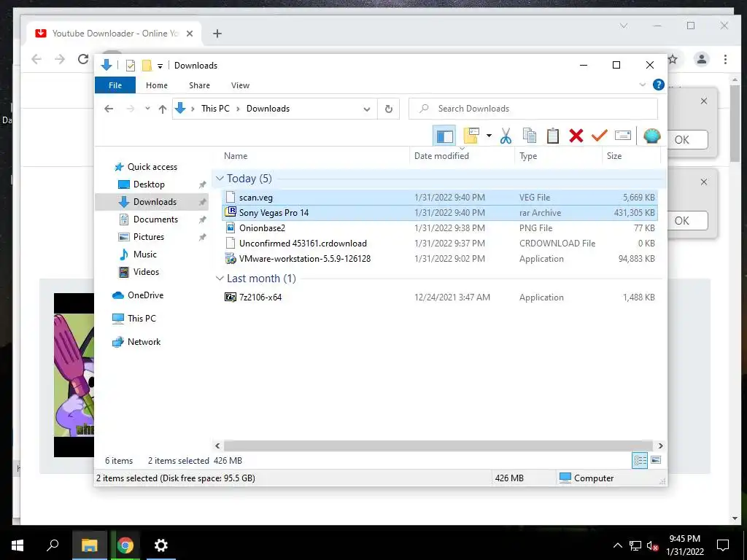Click the upper OK button in Chrome popup

point(688,139)
